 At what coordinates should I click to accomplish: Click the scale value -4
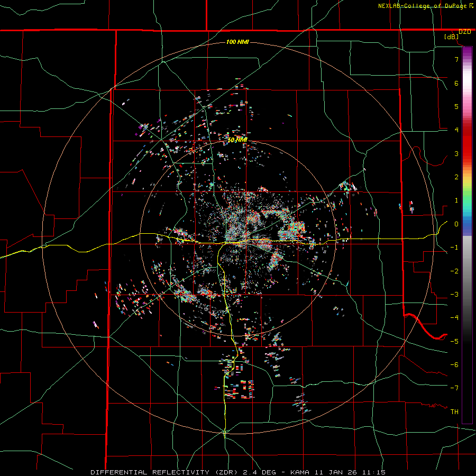click(454, 318)
